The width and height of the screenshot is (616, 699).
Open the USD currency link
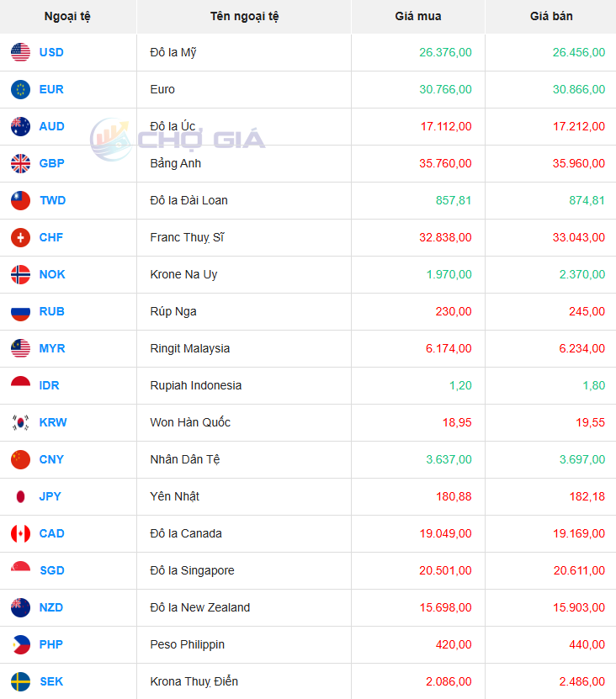(x=51, y=52)
